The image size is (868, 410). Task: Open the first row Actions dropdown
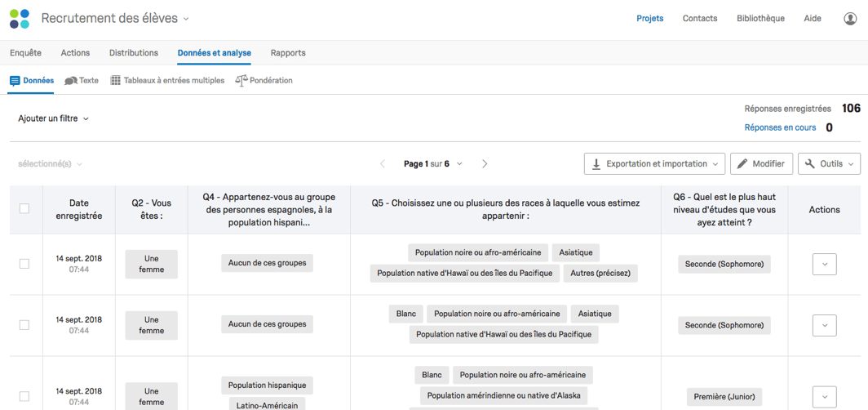[824, 265]
